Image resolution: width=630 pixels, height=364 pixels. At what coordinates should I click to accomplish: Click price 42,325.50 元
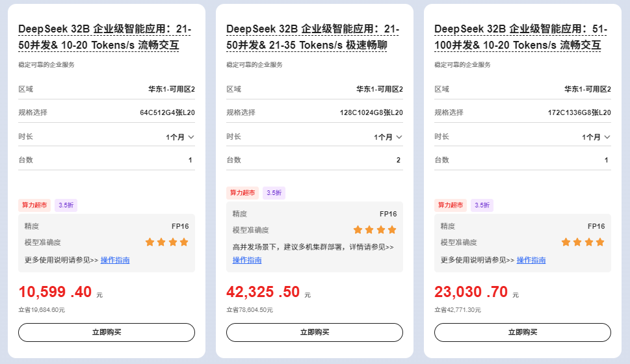[x=269, y=292]
